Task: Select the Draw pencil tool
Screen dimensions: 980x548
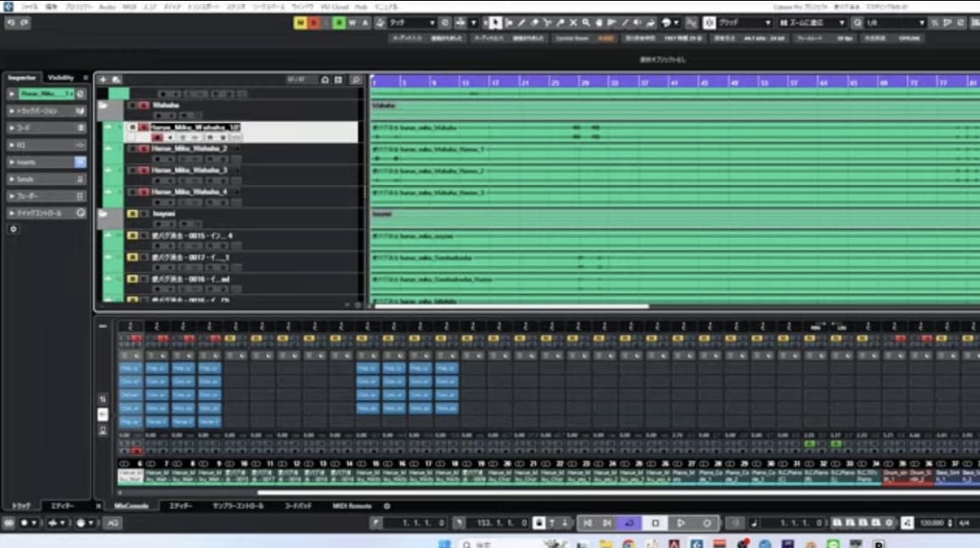Action: pyautogui.click(x=521, y=23)
